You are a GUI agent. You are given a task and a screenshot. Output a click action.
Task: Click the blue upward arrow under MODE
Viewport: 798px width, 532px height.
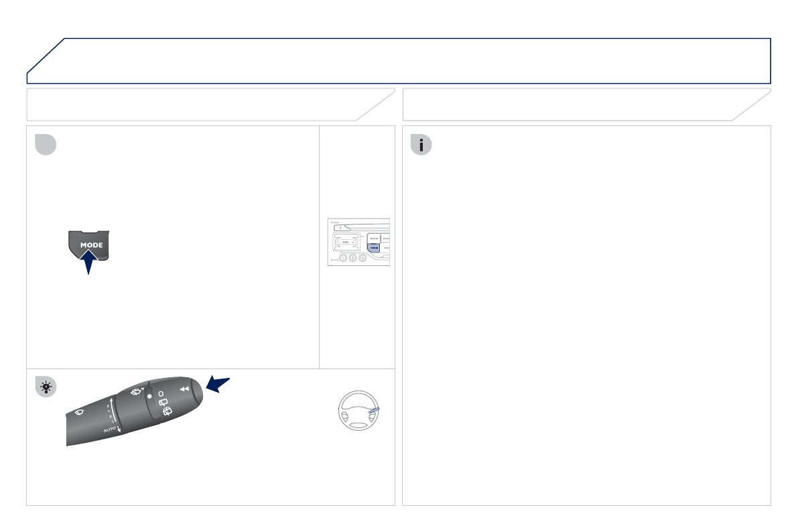pyautogui.click(x=88, y=262)
